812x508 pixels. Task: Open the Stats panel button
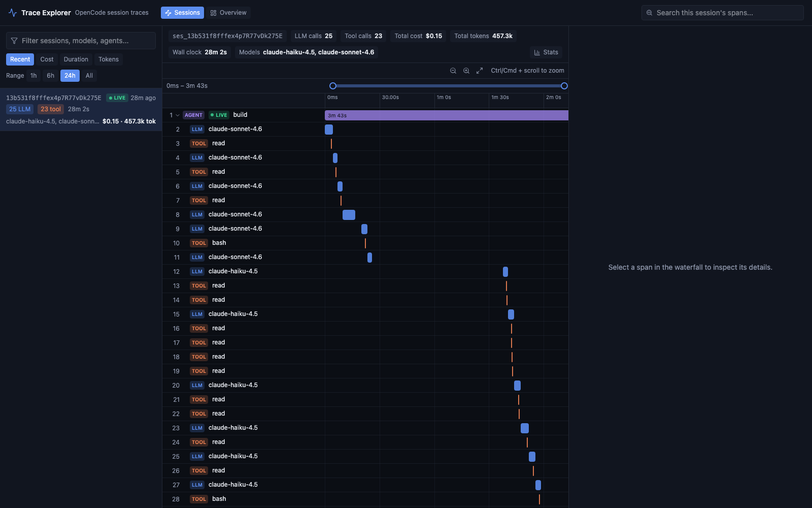[x=546, y=52]
